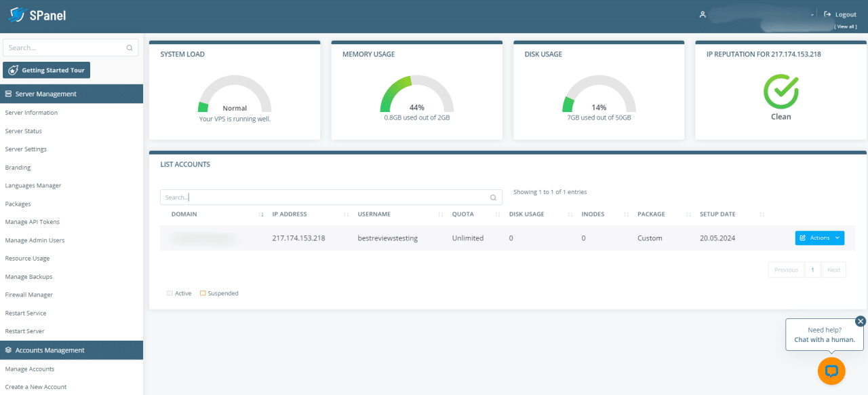Open the Restart Server option
The height and width of the screenshot is (395, 868).
tap(26, 331)
